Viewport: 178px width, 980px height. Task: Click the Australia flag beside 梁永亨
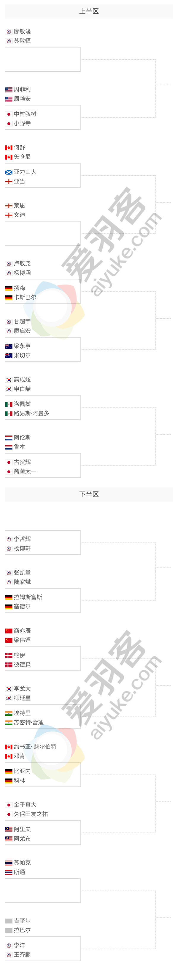(9, 346)
